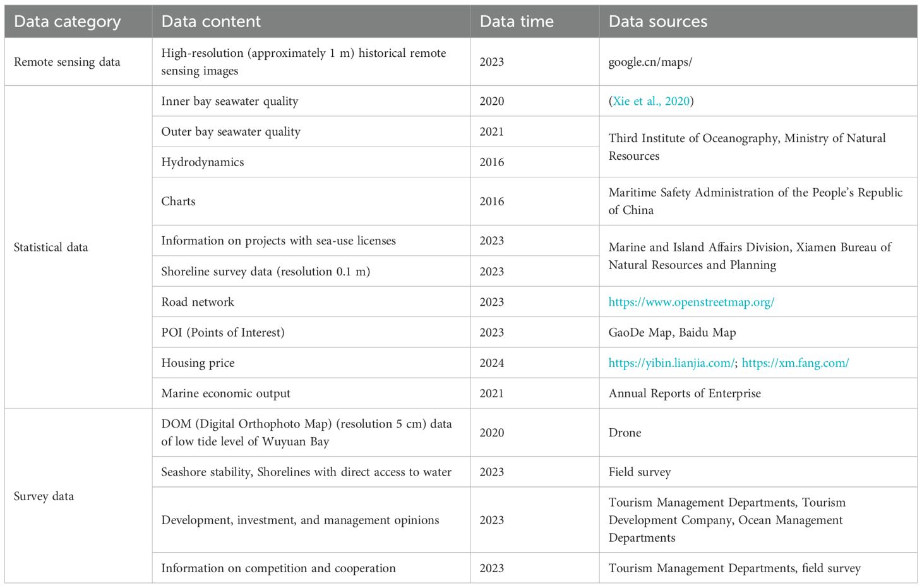Open the xm.fang.com link

pyautogui.click(x=795, y=363)
